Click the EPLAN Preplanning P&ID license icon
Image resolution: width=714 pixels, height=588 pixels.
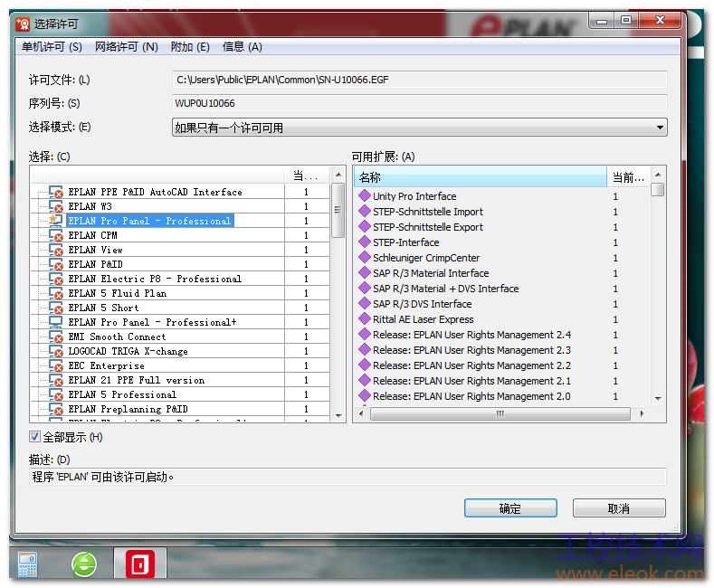[56, 410]
